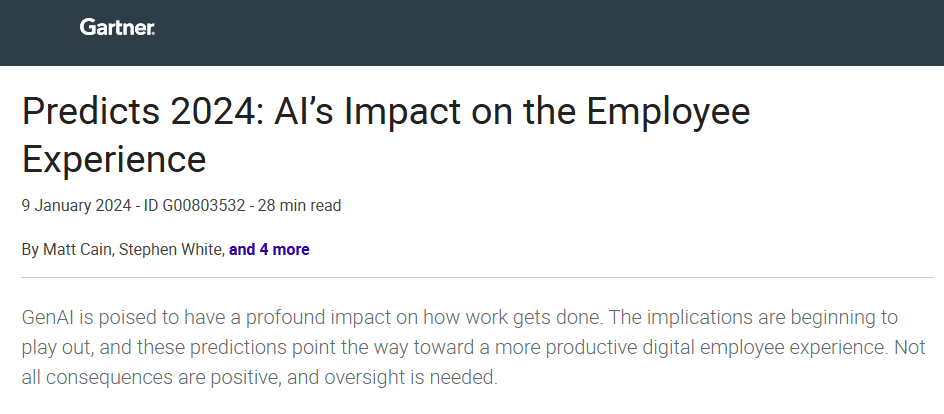
Task: Expand the "and 4 more" authors link
Action: point(269,250)
